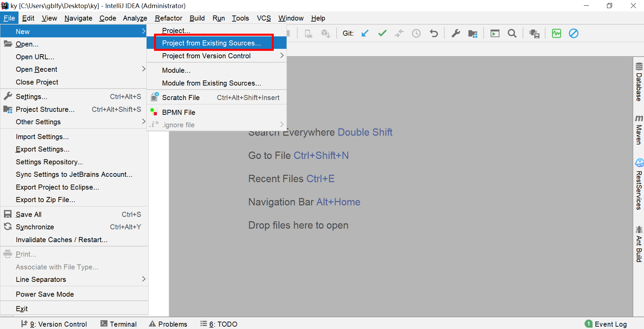
Task: Create a new Scratch File
Action: tap(217, 98)
